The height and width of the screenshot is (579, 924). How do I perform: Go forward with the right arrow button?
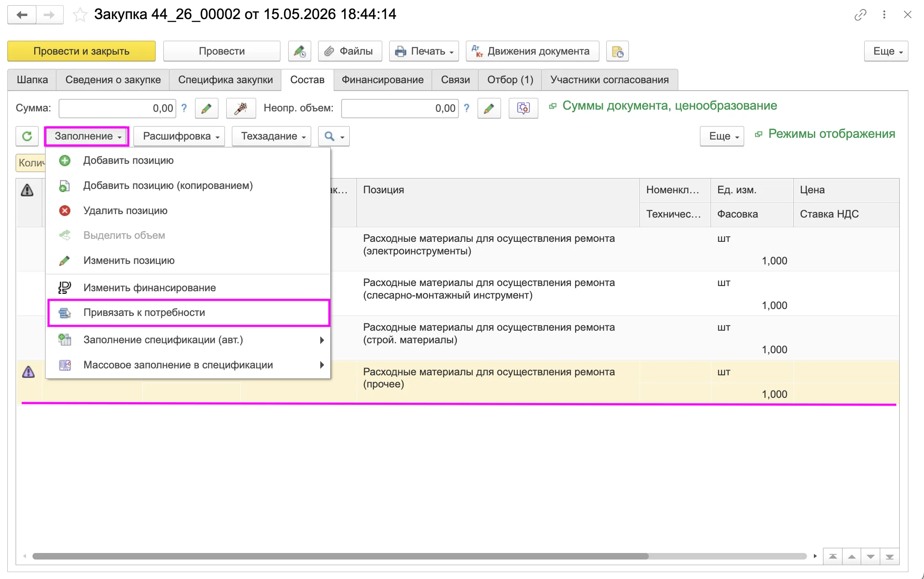[49, 15]
